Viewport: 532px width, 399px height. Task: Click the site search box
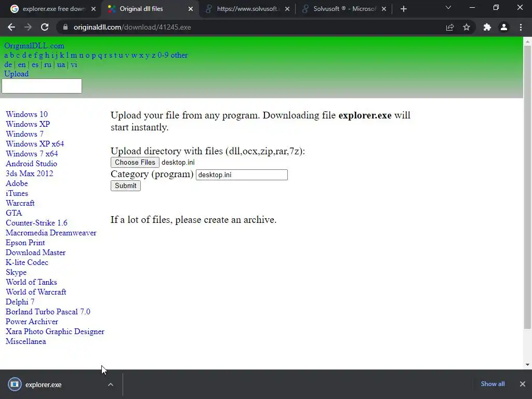tap(42, 86)
